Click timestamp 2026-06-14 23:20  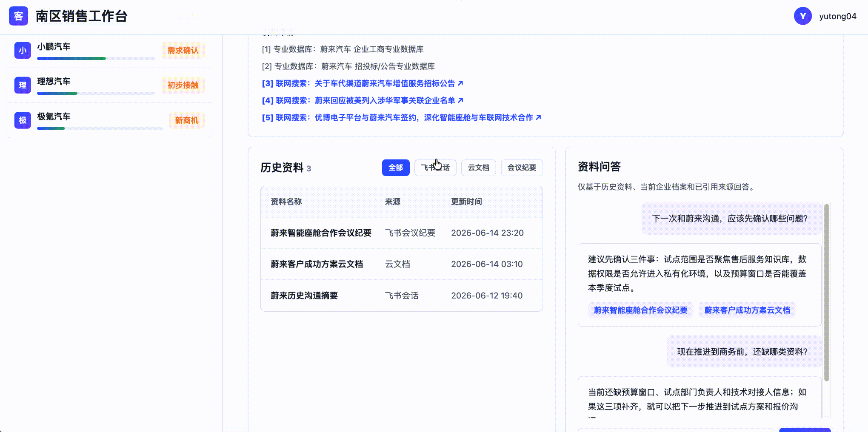[x=487, y=233]
